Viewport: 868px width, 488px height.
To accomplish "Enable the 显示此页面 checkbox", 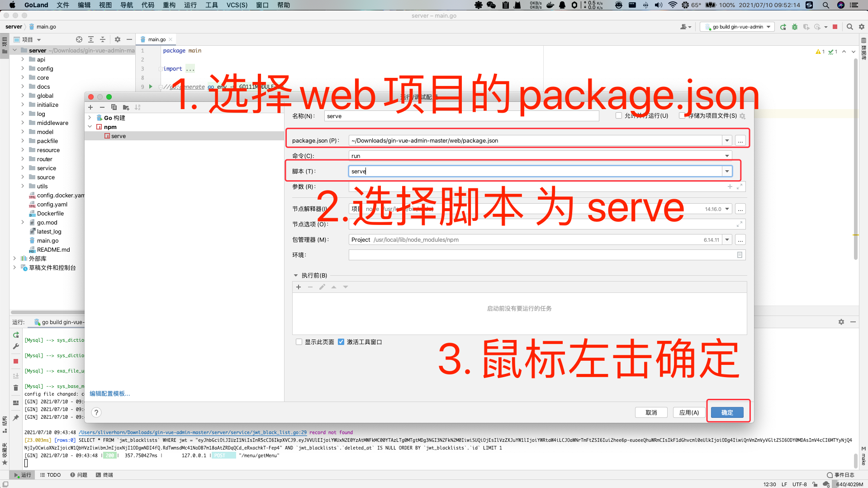I will (299, 342).
